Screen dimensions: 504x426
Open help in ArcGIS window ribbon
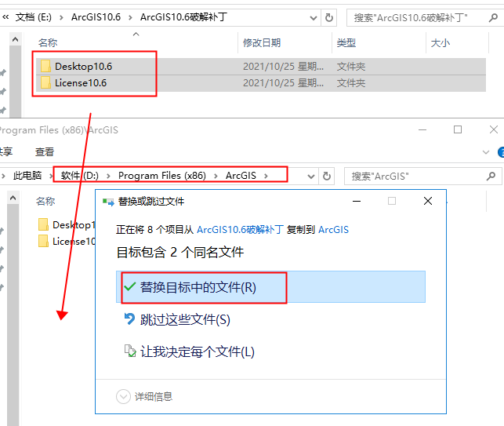501,152
